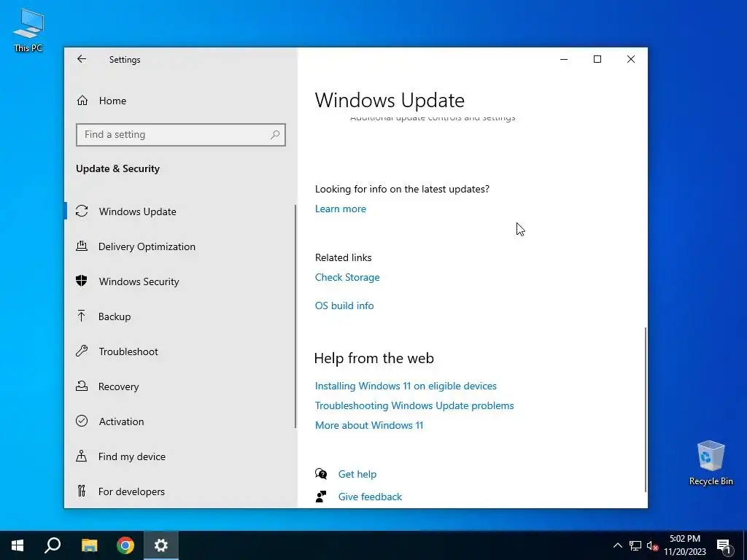Open File Explorer from the taskbar
The image size is (747, 560).
[x=89, y=545]
